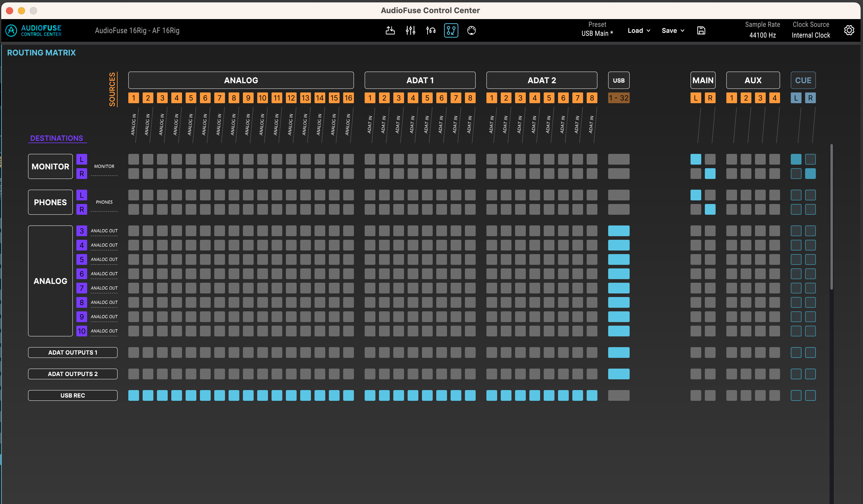Viewport: 863px width, 504px height.
Task: Click the analog out 10 destination badge
Action: [81, 331]
